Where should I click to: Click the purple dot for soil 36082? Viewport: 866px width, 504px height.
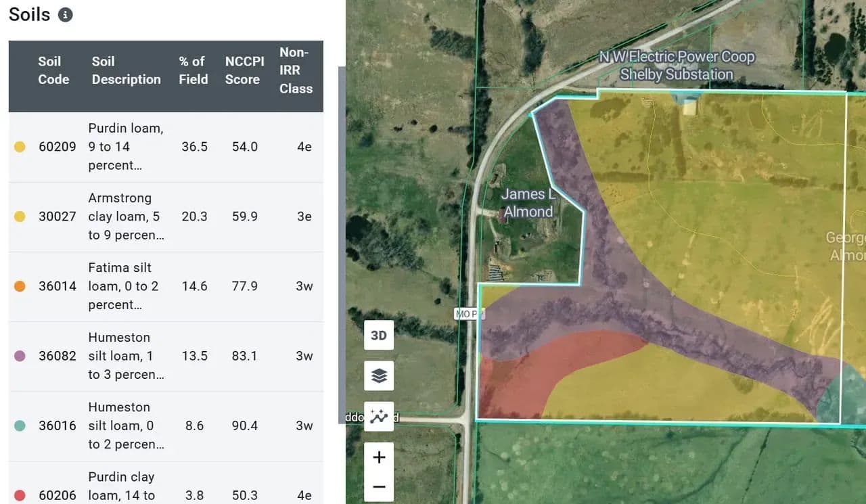(x=20, y=356)
